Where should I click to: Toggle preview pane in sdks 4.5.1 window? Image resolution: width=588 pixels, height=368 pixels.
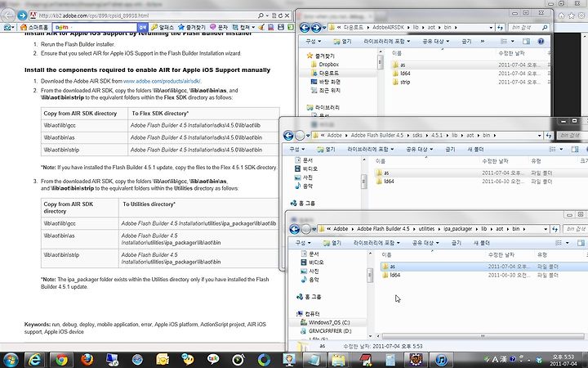pyautogui.click(x=575, y=150)
